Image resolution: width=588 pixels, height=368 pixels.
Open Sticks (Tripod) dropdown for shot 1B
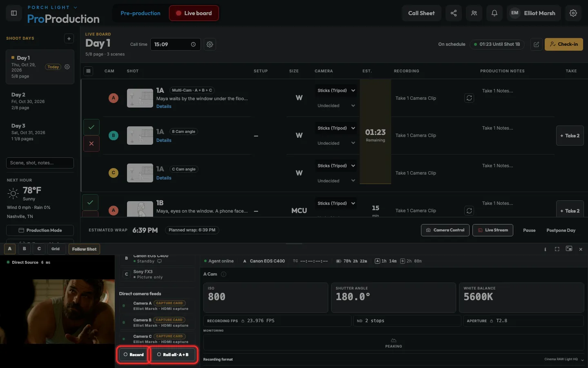coord(336,203)
